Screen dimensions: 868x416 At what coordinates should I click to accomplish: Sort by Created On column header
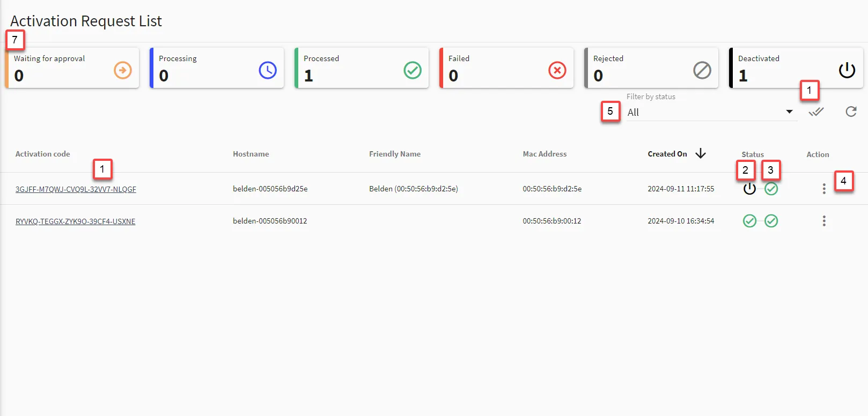667,154
